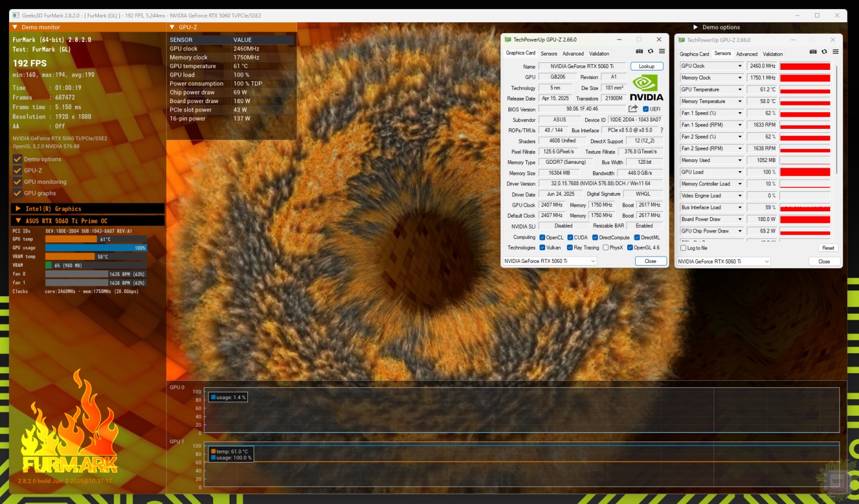Click the Sensors window vertical scrollbar
Image resolution: width=859 pixels, height=504 pixels.
(837, 119)
